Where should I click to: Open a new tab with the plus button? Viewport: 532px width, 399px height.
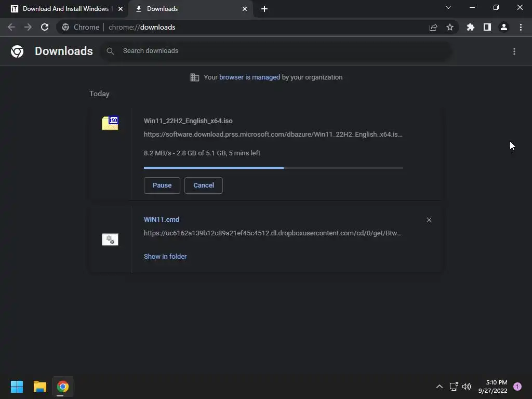(x=264, y=9)
